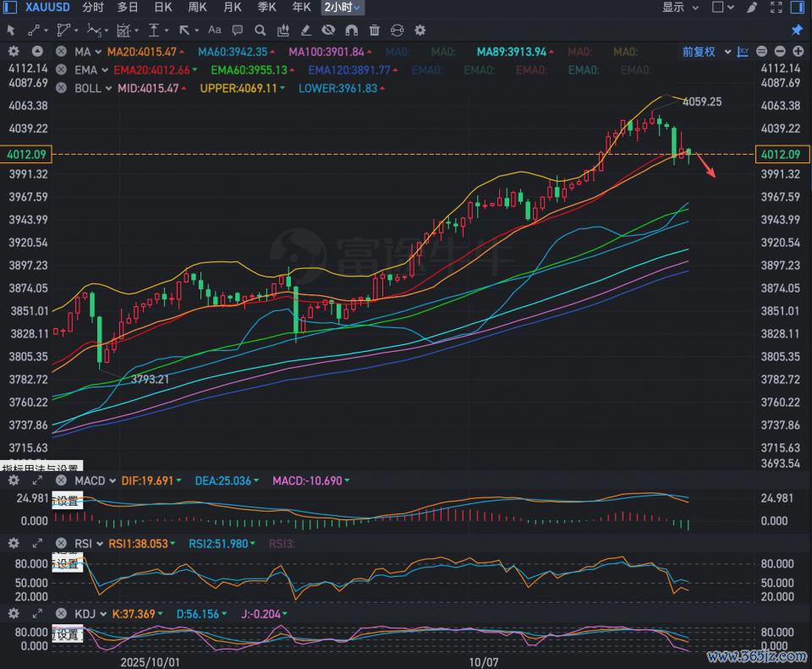The height and width of the screenshot is (669, 812).
Task: Open the RSI indicator settings gear
Action: [14, 543]
